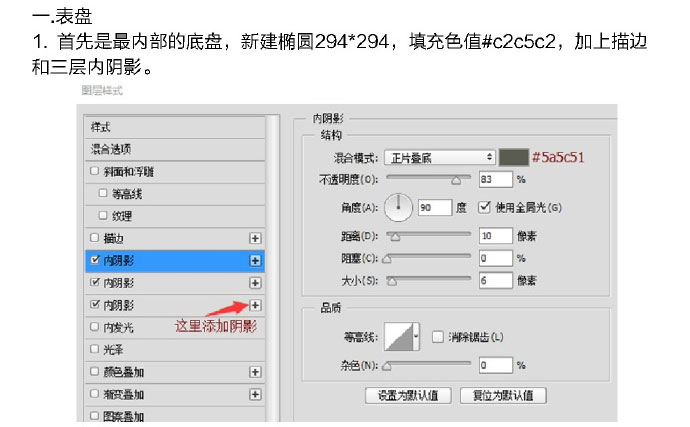Enable the 消除锯齿(L) checkbox

(437, 337)
